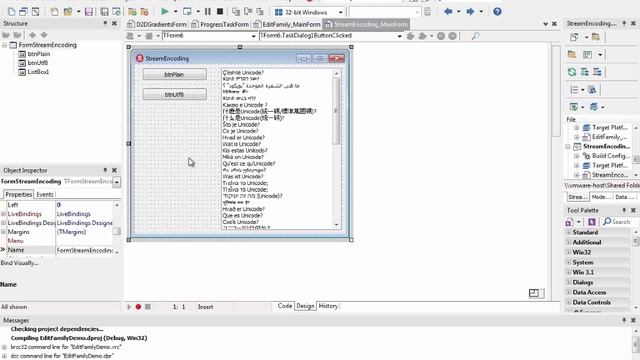Expand the Build Config... node in the project tree

[577, 156]
